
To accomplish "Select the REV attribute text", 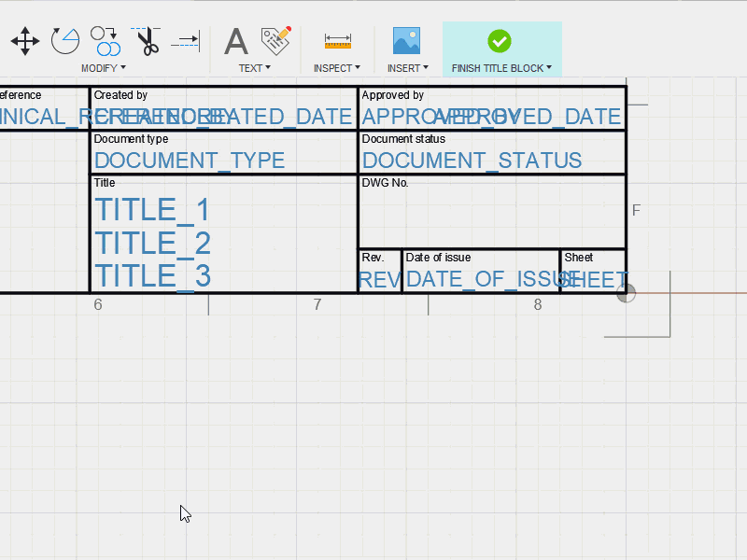I will point(379,279).
